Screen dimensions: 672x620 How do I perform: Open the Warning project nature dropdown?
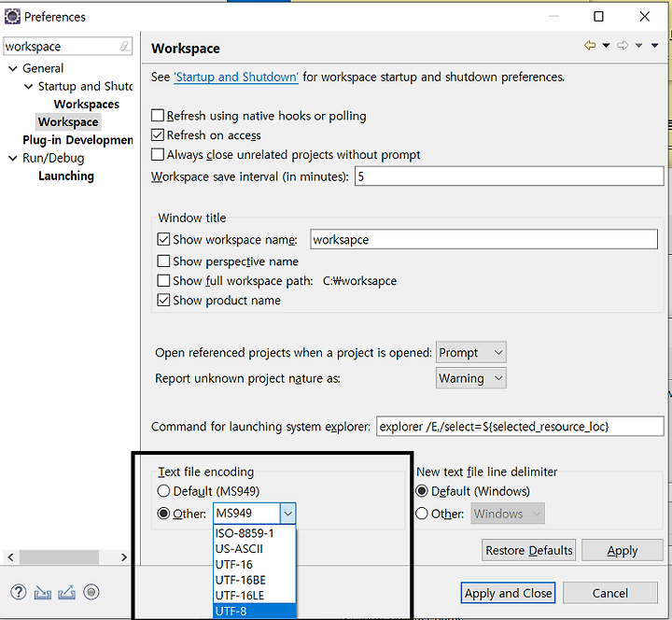point(471,378)
